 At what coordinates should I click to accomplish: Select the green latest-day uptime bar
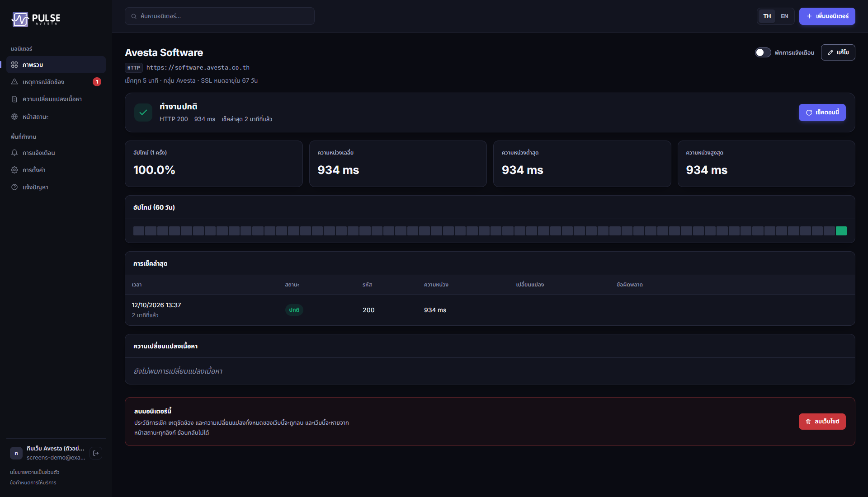[841, 231]
